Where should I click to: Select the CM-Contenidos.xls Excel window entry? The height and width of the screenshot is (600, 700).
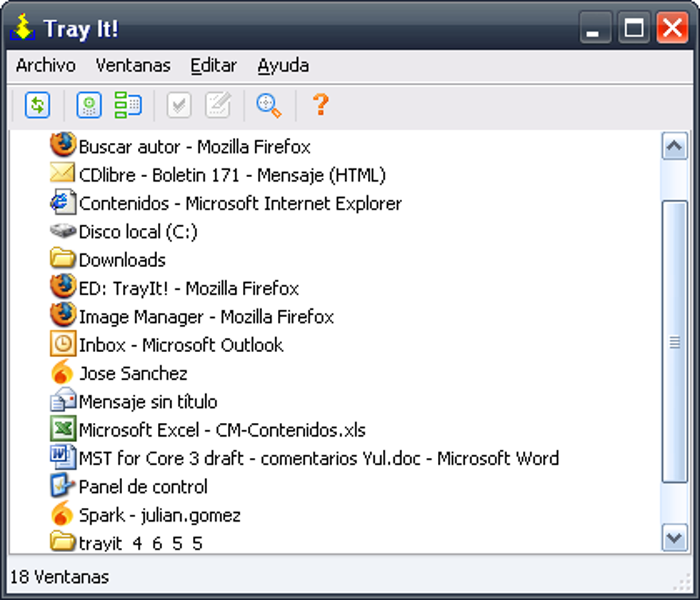(x=223, y=430)
